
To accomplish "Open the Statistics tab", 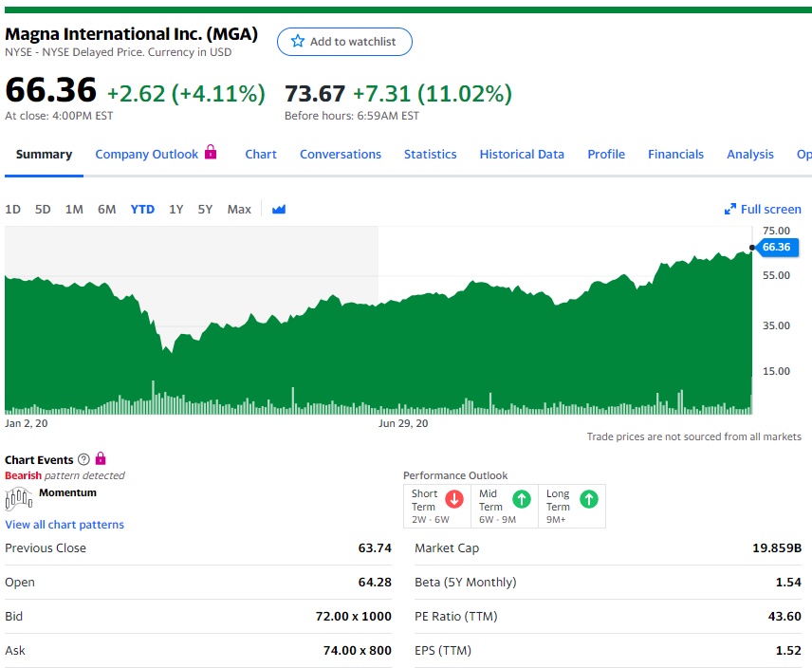I will click(x=431, y=155).
